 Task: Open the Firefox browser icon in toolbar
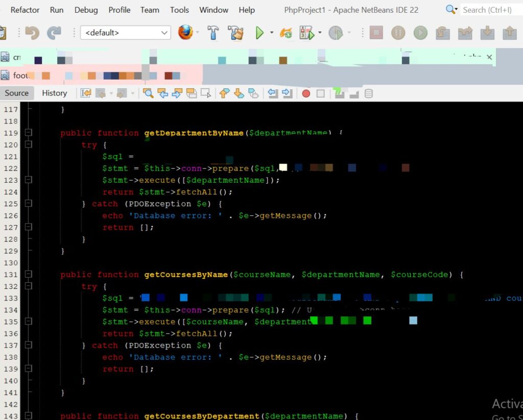click(185, 33)
